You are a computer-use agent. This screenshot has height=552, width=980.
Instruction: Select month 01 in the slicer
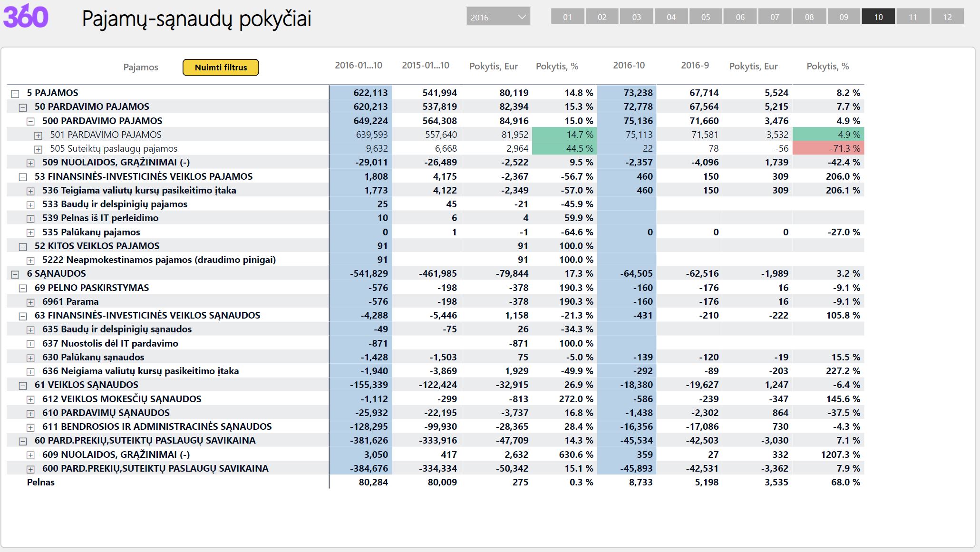click(567, 17)
